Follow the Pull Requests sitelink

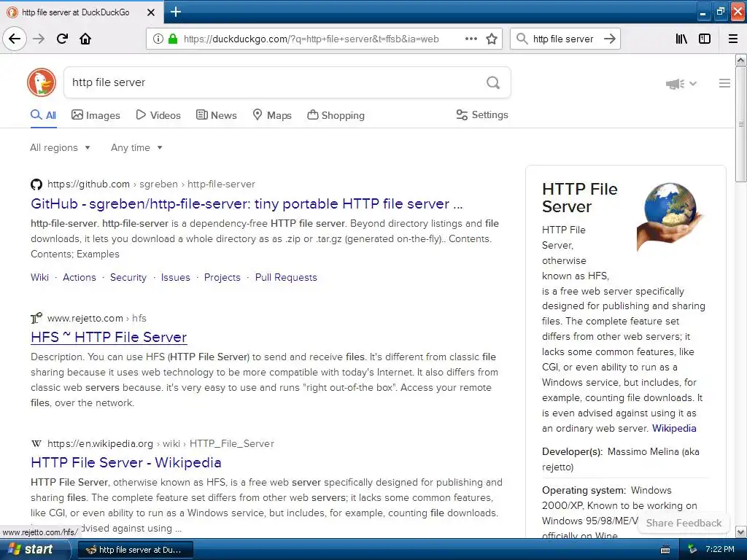[286, 277]
